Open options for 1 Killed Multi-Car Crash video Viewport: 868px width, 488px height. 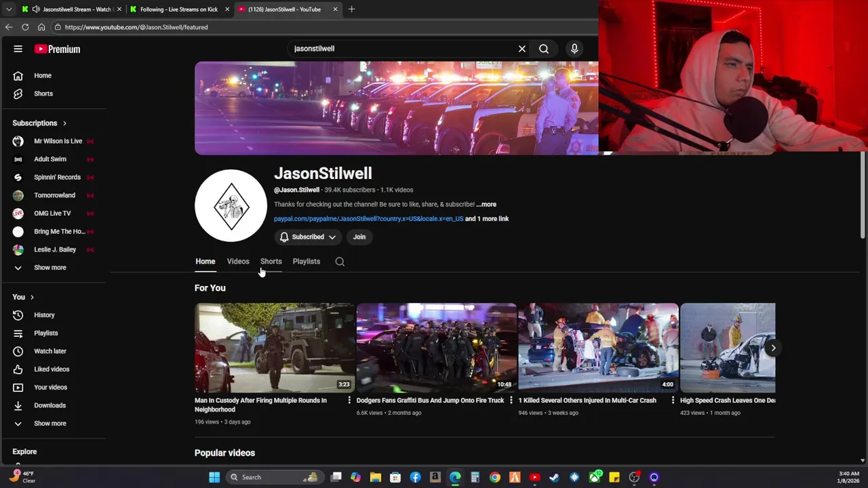coord(673,401)
